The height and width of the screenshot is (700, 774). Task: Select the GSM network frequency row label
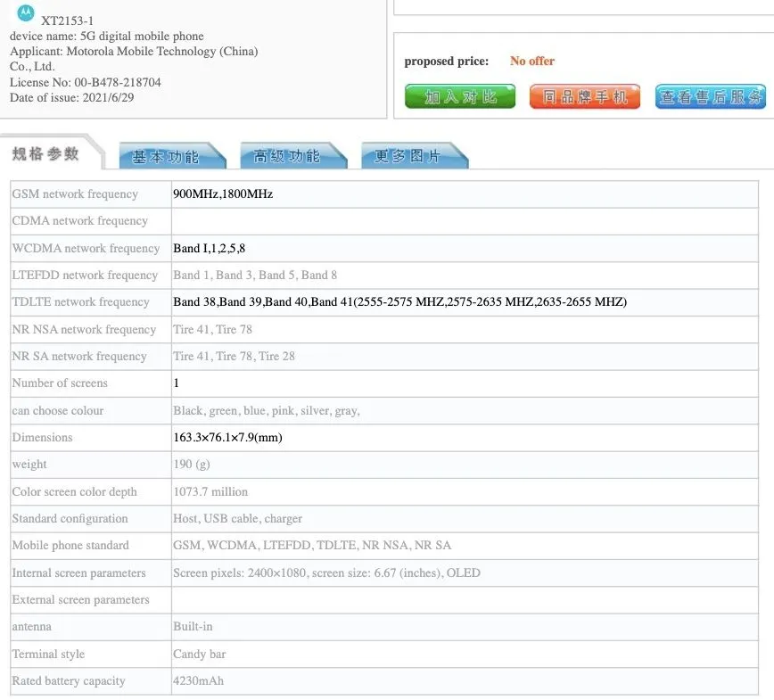(75, 194)
